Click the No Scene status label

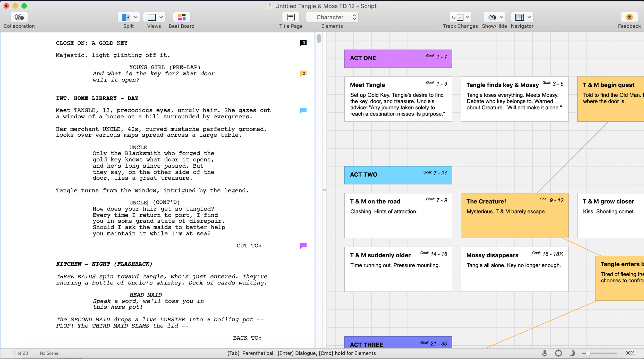49,353
